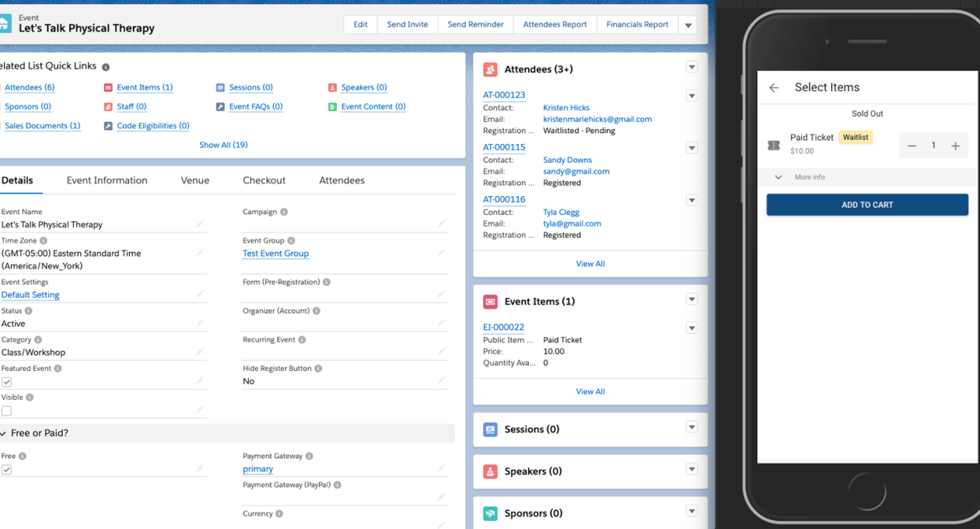The height and width of the screenshot is (529, 980).
Task: Toggle the Visible checkbox
Action: coord(6,411)
